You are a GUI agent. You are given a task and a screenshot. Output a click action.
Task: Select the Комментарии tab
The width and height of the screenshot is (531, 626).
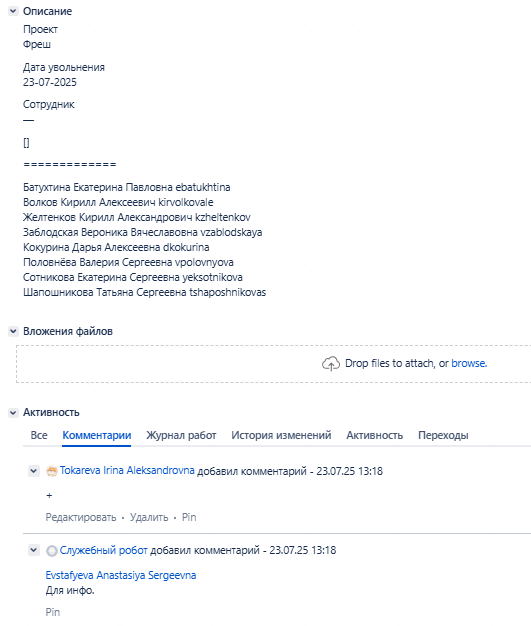(x=97, y=435)
